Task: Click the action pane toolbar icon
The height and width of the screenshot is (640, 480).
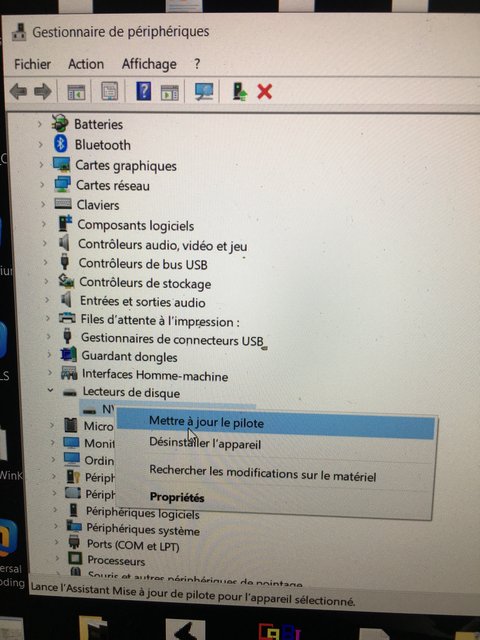Action: click(170, 92)
